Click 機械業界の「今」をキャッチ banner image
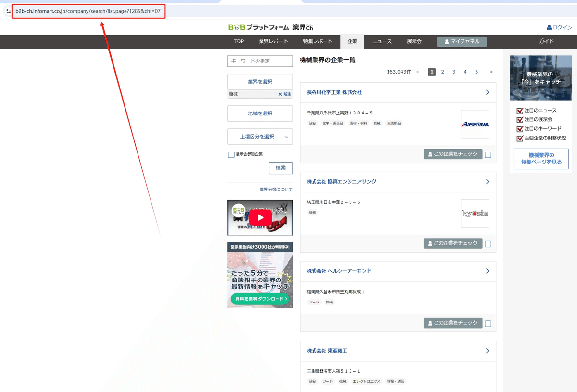 tap(541, 78)
